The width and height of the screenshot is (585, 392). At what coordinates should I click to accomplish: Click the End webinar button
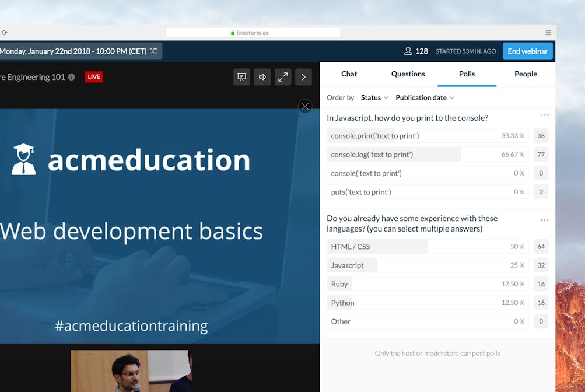pyautogui.click(x=527, y=51)
